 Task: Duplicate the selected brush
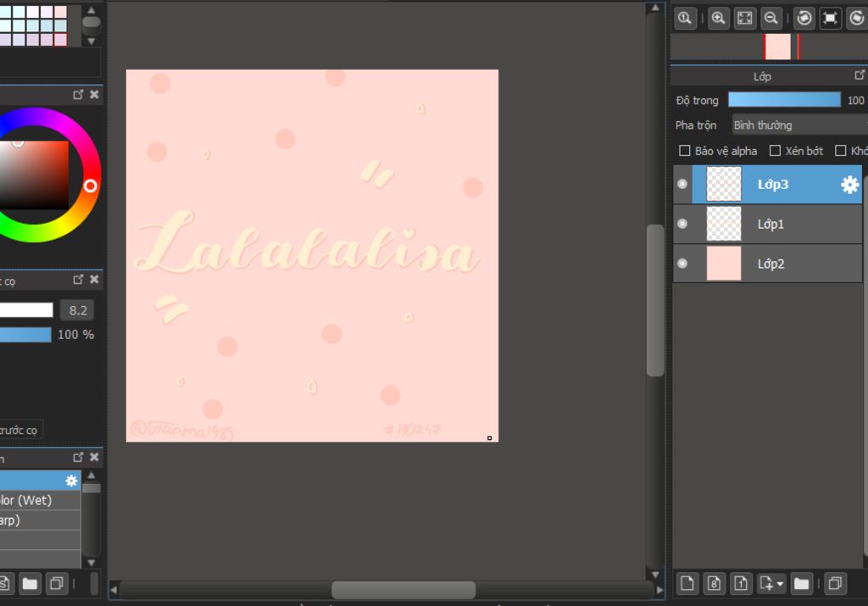tap(57, 583)
